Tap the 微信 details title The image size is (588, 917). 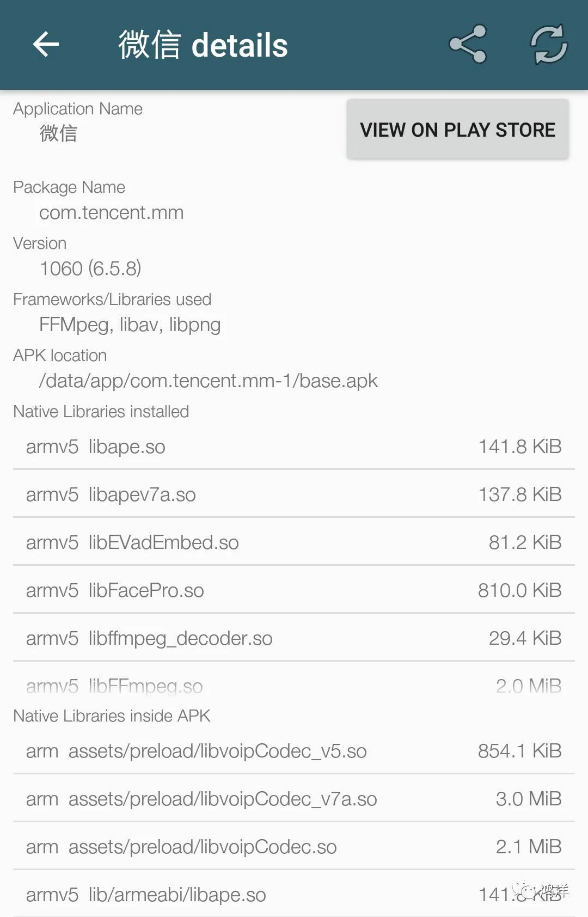[203, 45]
